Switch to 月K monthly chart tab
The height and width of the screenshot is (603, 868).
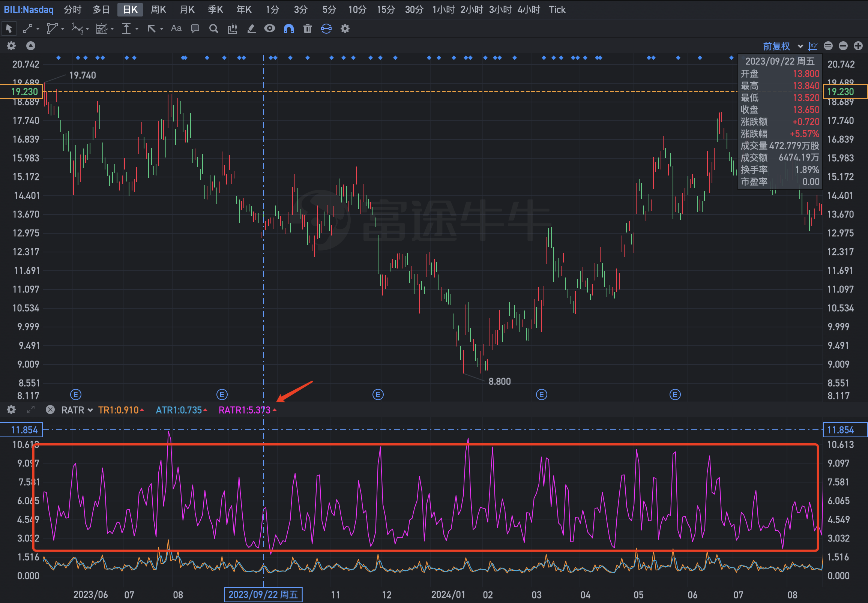point(187,9)
